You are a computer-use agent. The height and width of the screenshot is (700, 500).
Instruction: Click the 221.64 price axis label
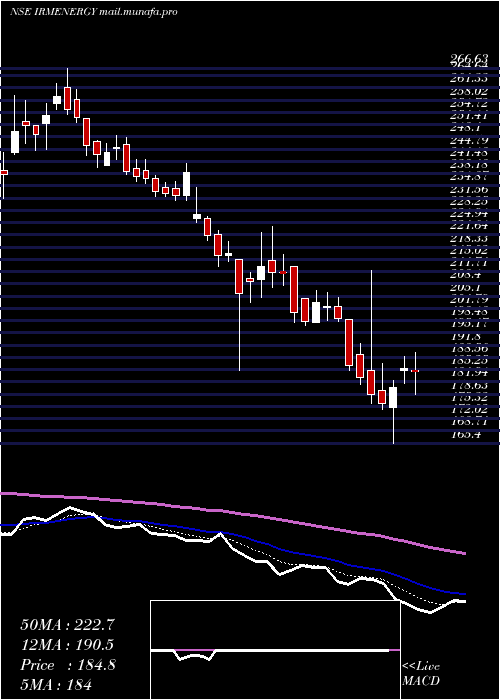click(x=468, y=227)
